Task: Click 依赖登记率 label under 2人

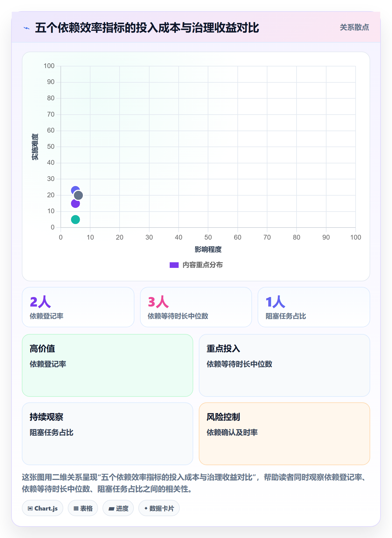Action: [47, 316]
